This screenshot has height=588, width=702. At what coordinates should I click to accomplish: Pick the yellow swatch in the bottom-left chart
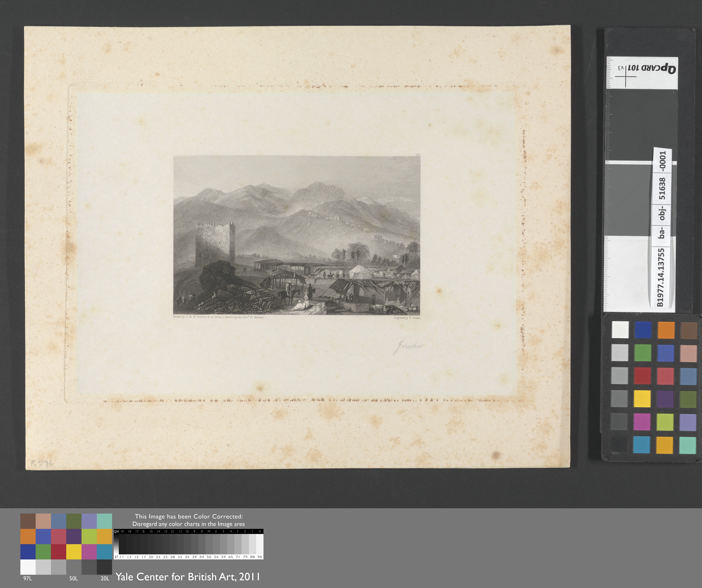pyautogui.click(x=74, y=551)
